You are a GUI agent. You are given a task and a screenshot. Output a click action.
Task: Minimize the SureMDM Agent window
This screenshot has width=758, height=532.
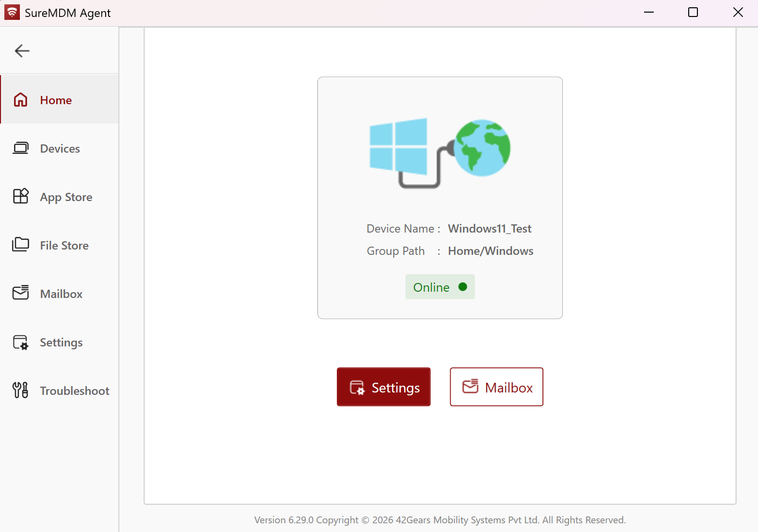[x=649, y=13]
